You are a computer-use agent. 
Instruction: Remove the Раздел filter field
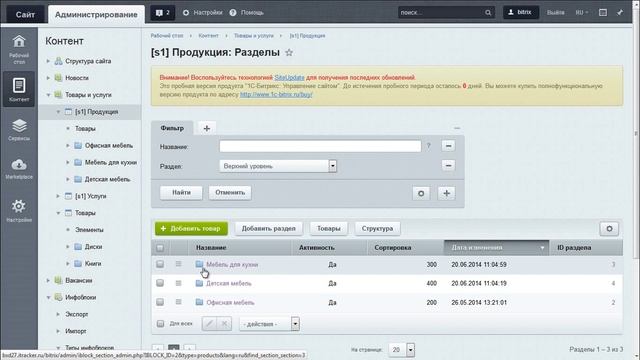click(x=448, y=165)
